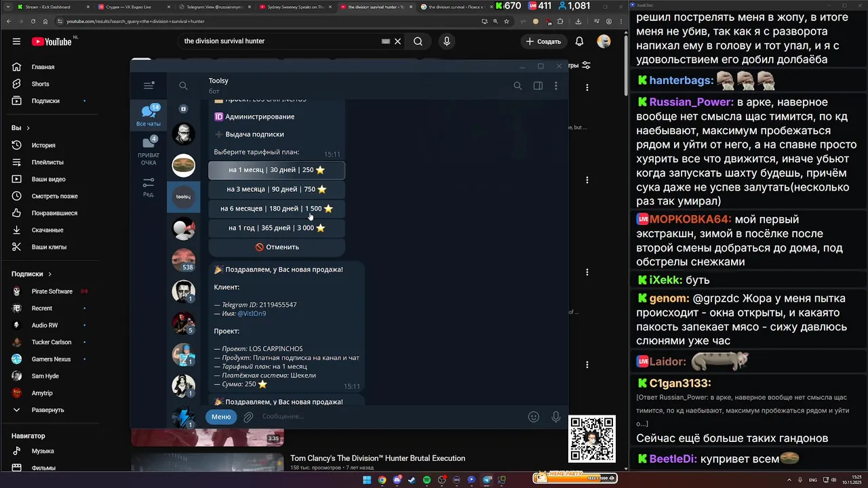Open the YouTube hamburger guide menu
This screenshot has height=488, width=868.
(16, 41)
